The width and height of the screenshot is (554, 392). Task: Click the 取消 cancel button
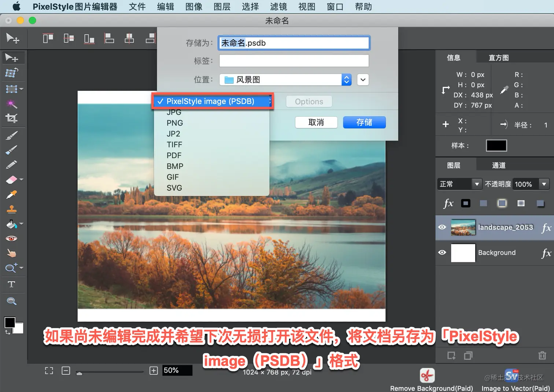(x=316, y=122)
